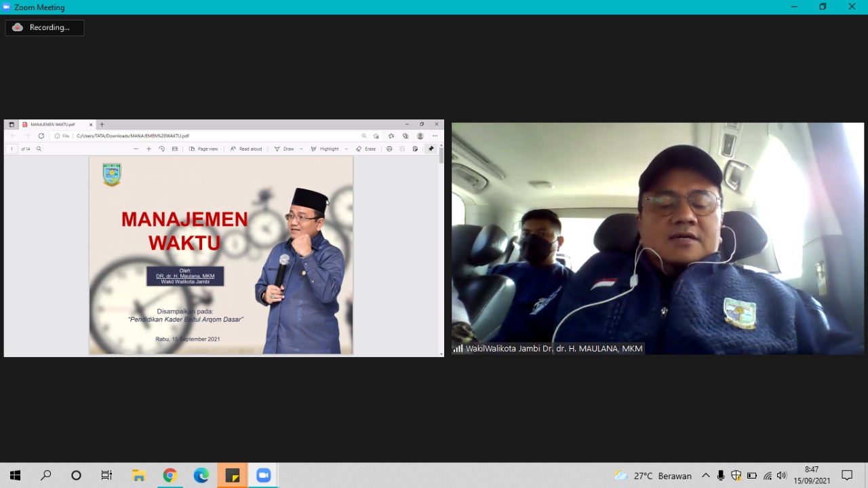Toggle the volume speaker icon in tray
This screenshot has width=868, height=488.
pos(782,476)
